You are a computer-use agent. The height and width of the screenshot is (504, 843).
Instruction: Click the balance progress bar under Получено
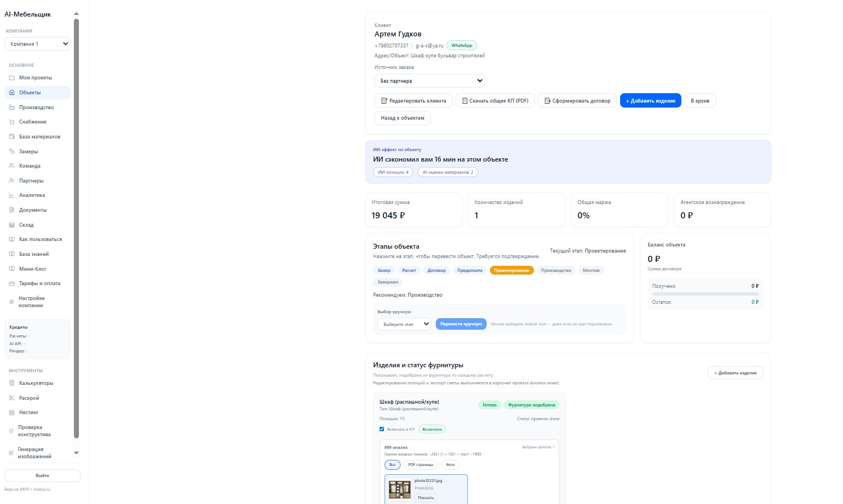(x=705, y=294)
